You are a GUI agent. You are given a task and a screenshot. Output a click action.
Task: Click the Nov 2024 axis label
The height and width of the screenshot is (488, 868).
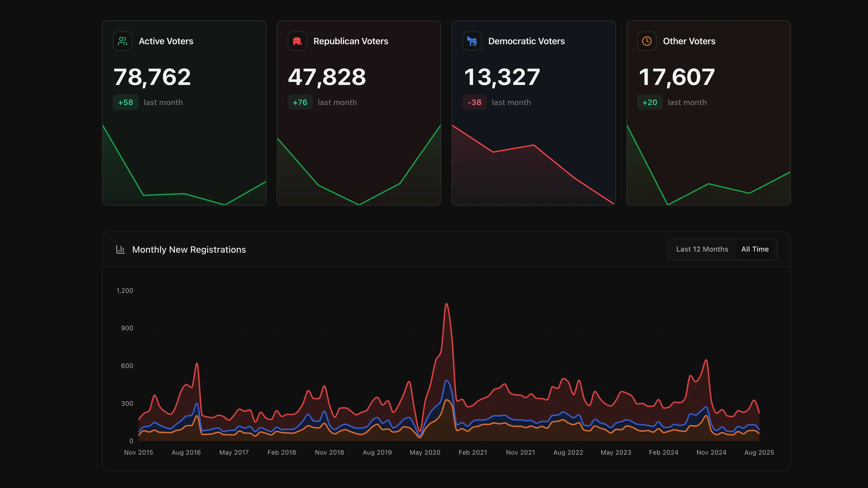tap(712, 452)
